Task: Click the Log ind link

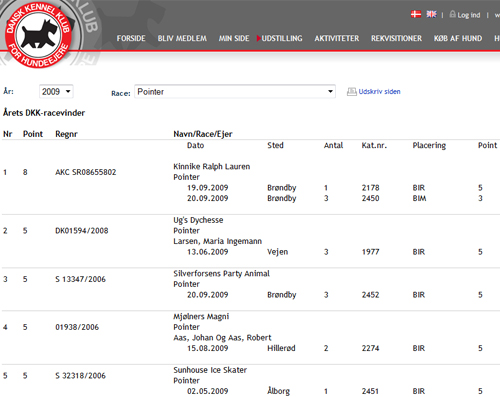Action: pyautogui.click(x=469, y=15)
